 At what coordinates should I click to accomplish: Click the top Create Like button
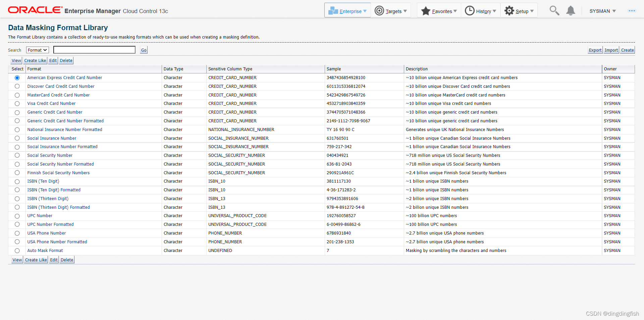(x=35, y=61)
